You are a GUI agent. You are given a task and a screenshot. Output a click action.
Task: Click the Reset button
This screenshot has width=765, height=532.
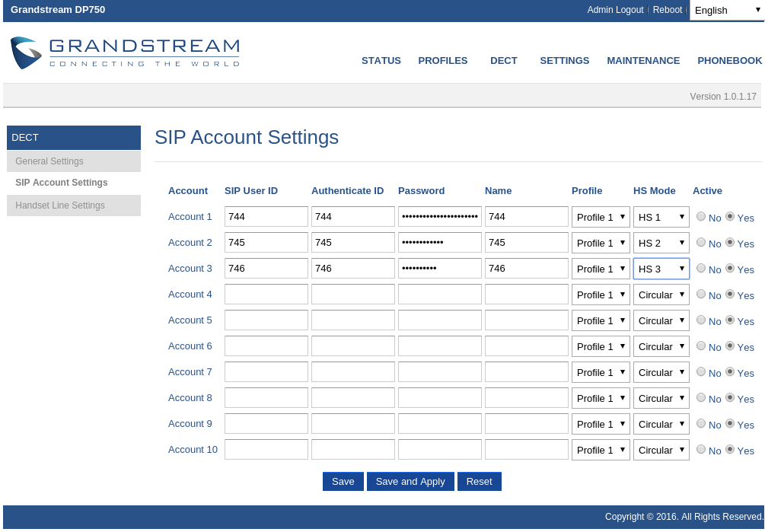(479, 481)
